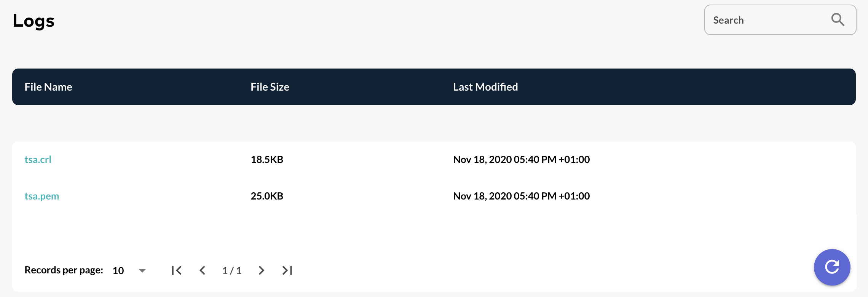This screenshot has width=868, height=297.
Task: Jump to the first page using pagination icon
Action: 177,270
